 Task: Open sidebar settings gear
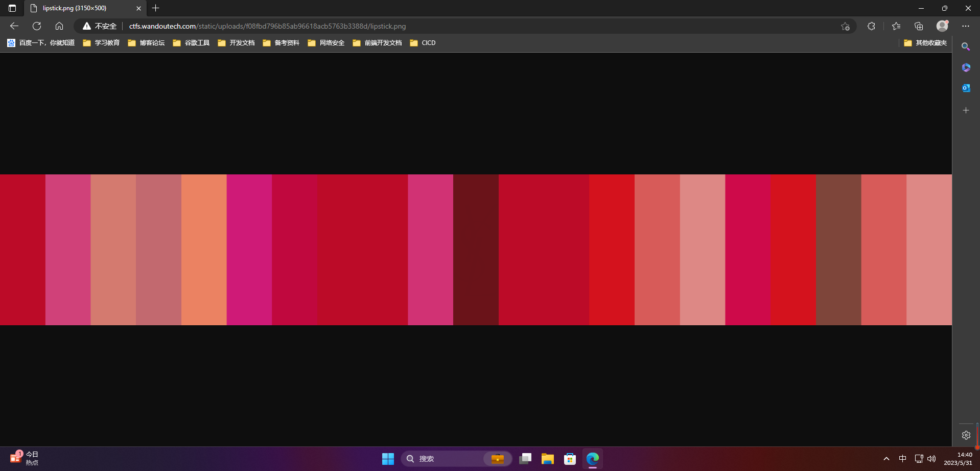tap(966, 435)
